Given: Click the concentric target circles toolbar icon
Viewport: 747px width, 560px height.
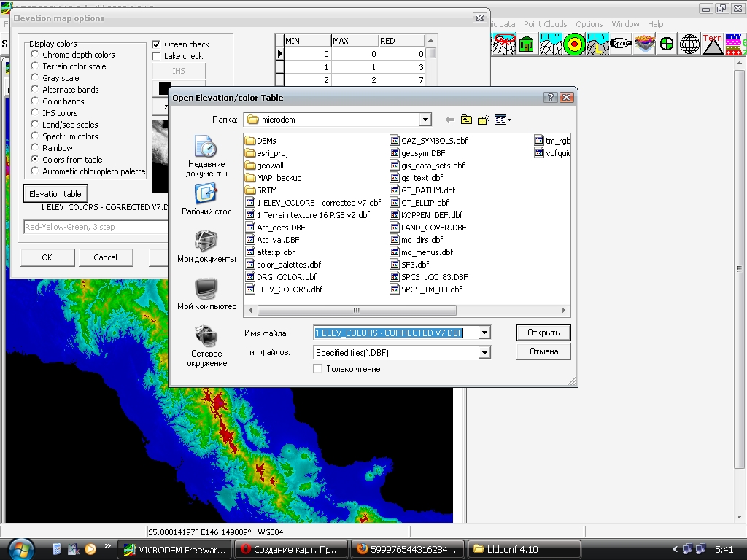Looking at the screenshot, I should [x=574, y=44].
